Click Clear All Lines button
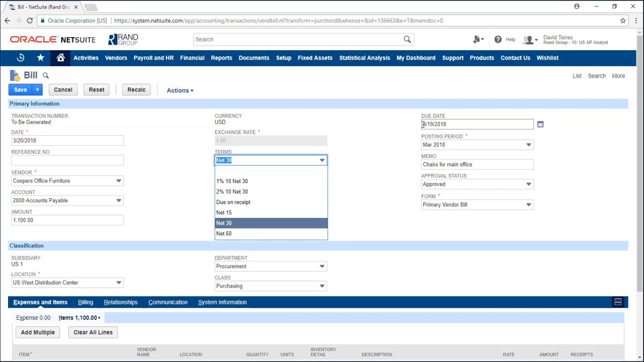 click(93, 332)
